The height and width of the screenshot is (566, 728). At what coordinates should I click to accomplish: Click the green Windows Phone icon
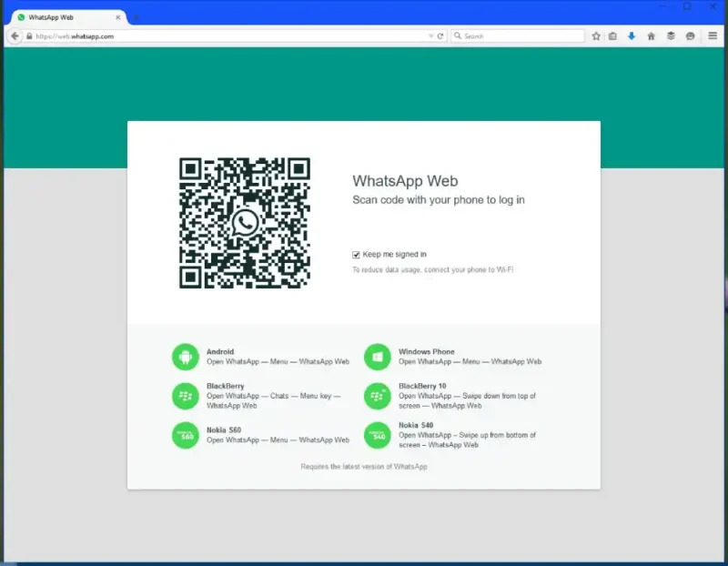click(x=378, y=357)
